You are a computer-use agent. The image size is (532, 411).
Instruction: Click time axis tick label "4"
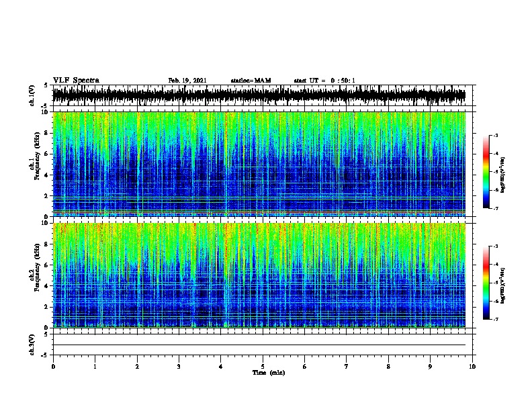(221, 367)
